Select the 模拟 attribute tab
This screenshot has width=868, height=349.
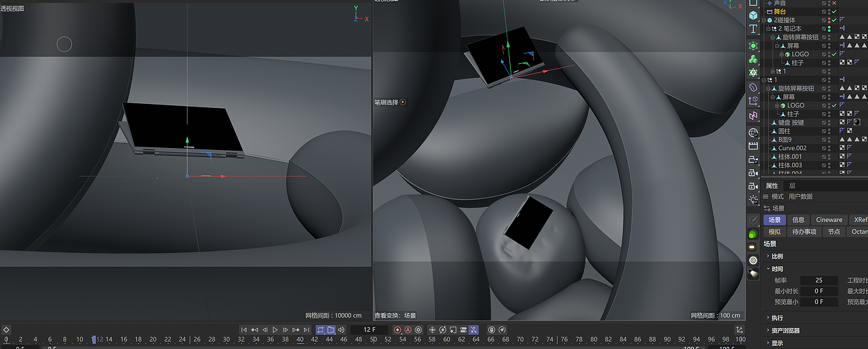[x=774, y=232]
